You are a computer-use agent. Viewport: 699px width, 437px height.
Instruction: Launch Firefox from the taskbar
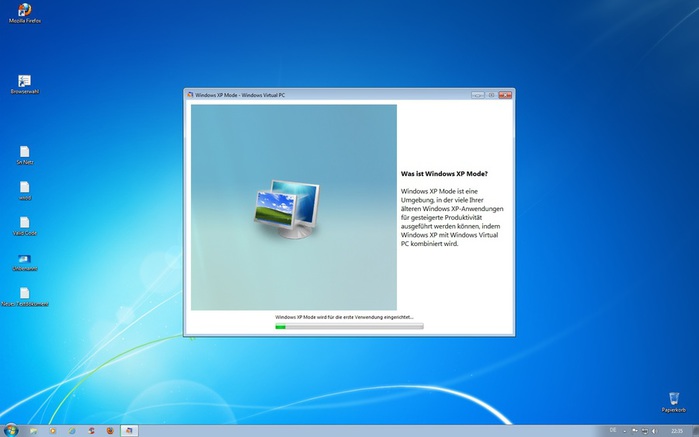click(x=110, y=431)
